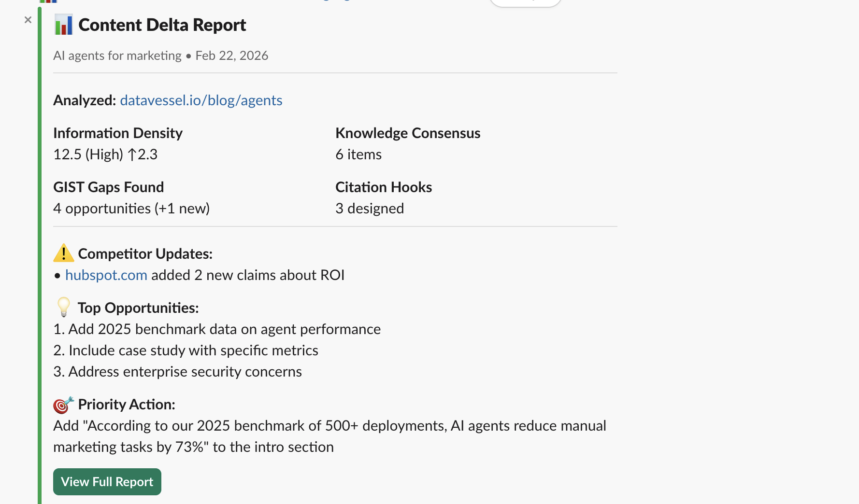Click the Citation Hooks 3 designed entry
This screenshot has width=859, height=504.
point(369,208)
